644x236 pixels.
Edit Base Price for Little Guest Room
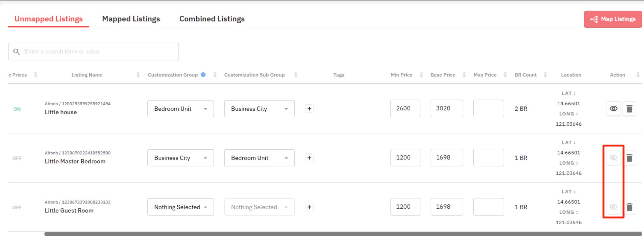(447, 207)
